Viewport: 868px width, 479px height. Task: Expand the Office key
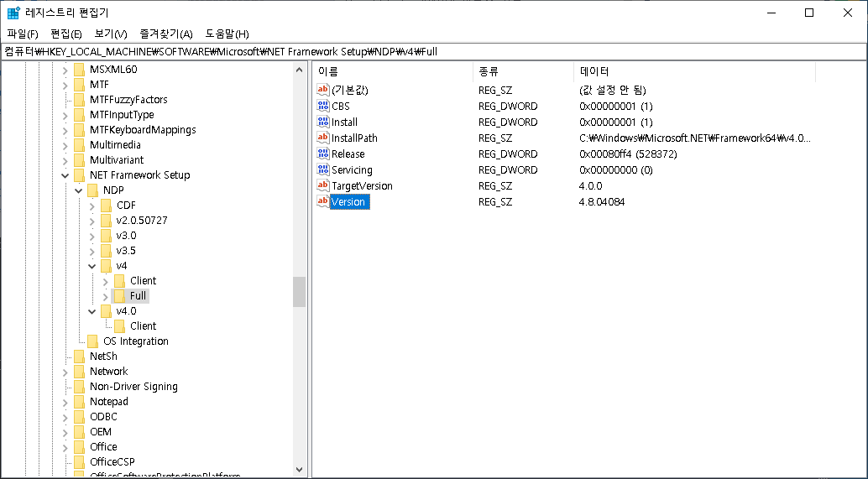pyautogui.click(x=65, y=447)
